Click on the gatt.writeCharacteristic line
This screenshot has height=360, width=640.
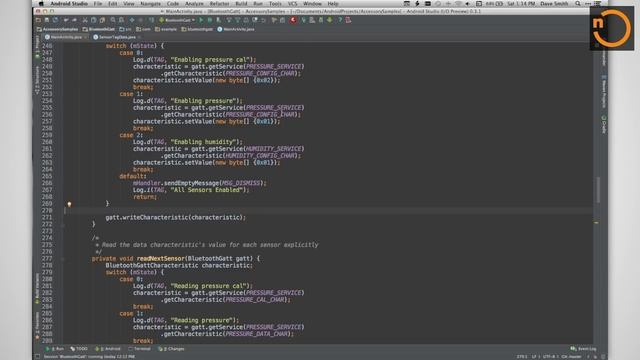pyautogui.click(x=176, y=218)
